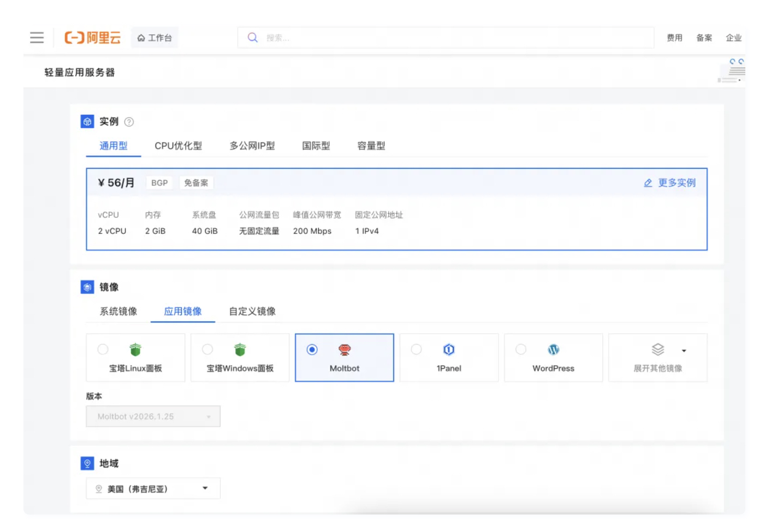Open the 备案 page in the header
The width and height of the screenshot is (771, 532).
click(704, 37)
